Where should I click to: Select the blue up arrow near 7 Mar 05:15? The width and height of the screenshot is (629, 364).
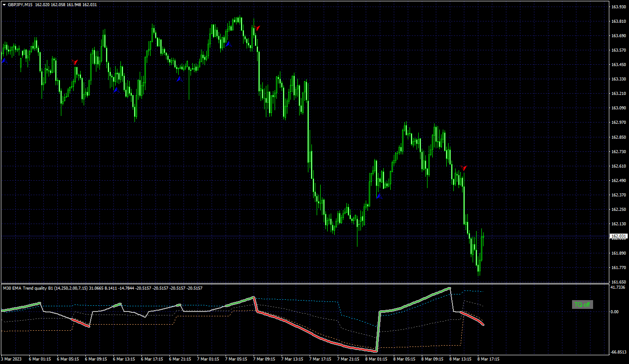point(228,44)
